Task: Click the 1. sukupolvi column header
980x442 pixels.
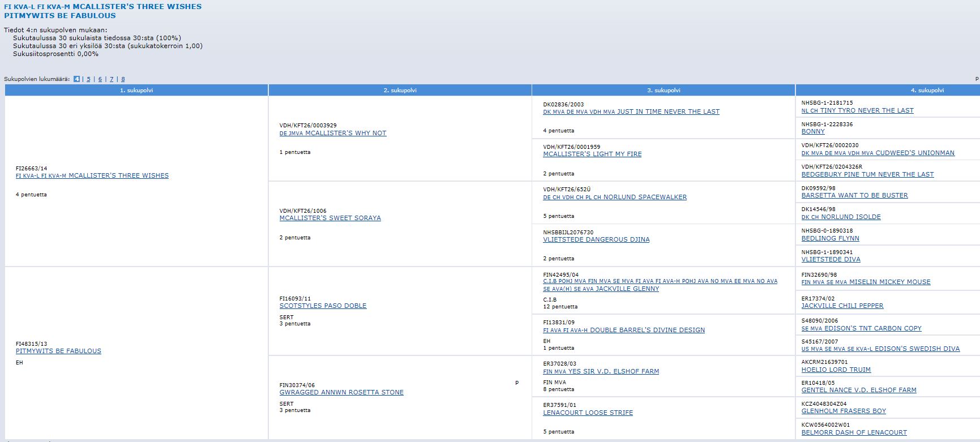Action: click(136, 90)
